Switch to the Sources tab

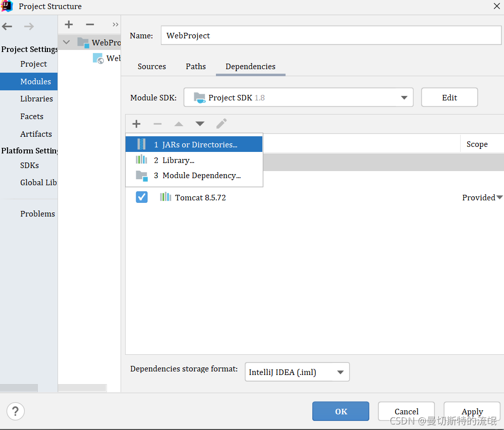click(152, 66)
